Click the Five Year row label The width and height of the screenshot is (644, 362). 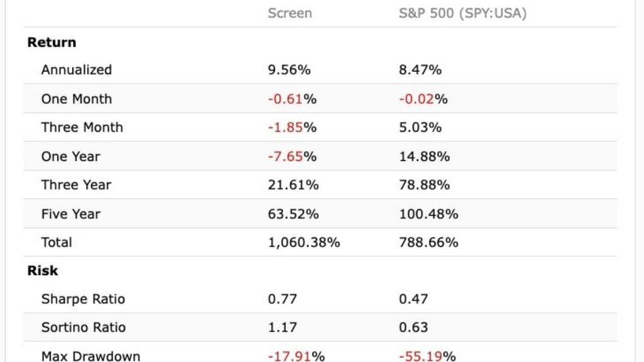coord(70,214)
